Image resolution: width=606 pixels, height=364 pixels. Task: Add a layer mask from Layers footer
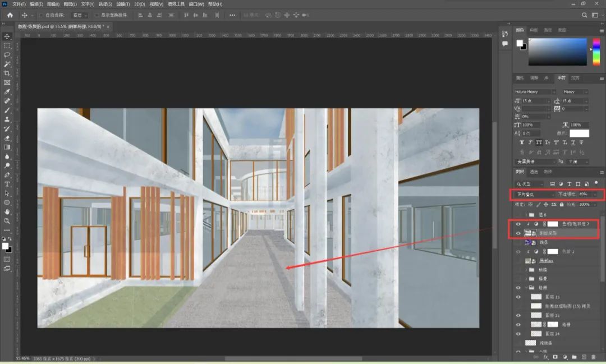click(555, 357)
